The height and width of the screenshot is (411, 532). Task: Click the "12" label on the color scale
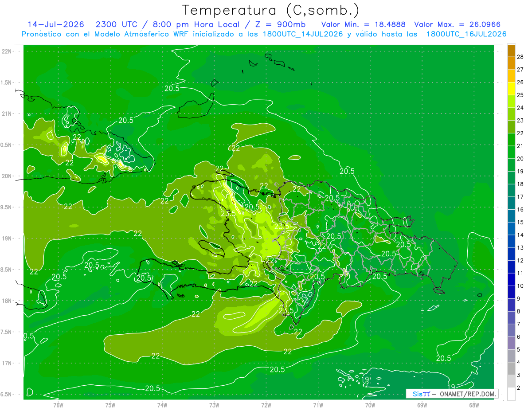pos(520,261)
